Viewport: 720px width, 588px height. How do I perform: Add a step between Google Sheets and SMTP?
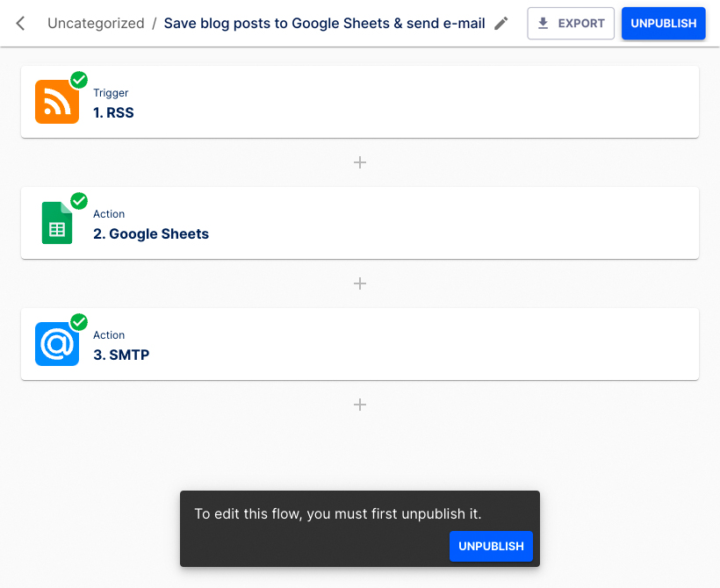coord(359,283)
